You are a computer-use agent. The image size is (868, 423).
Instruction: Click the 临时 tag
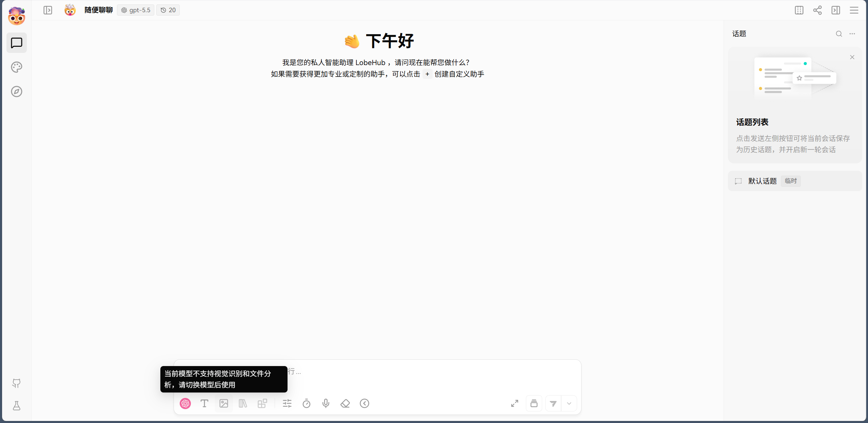coord(791,181)
